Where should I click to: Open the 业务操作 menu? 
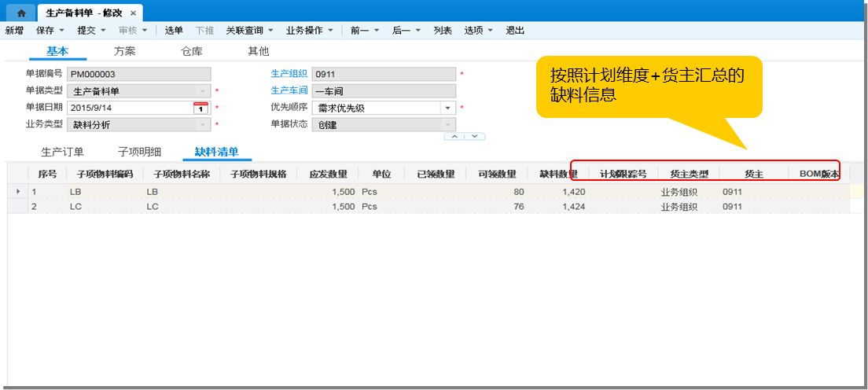pyautogui.click(x=309, y=31)
